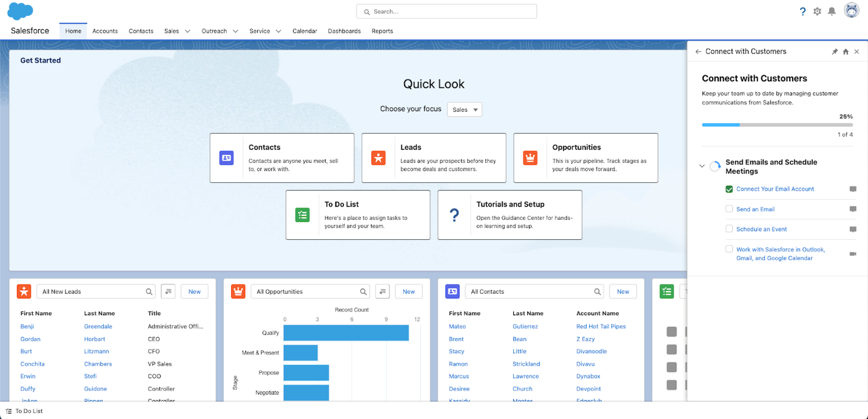Click the Help question mark icon
Screen dimensions: 868x419
(x=802, y=12)
